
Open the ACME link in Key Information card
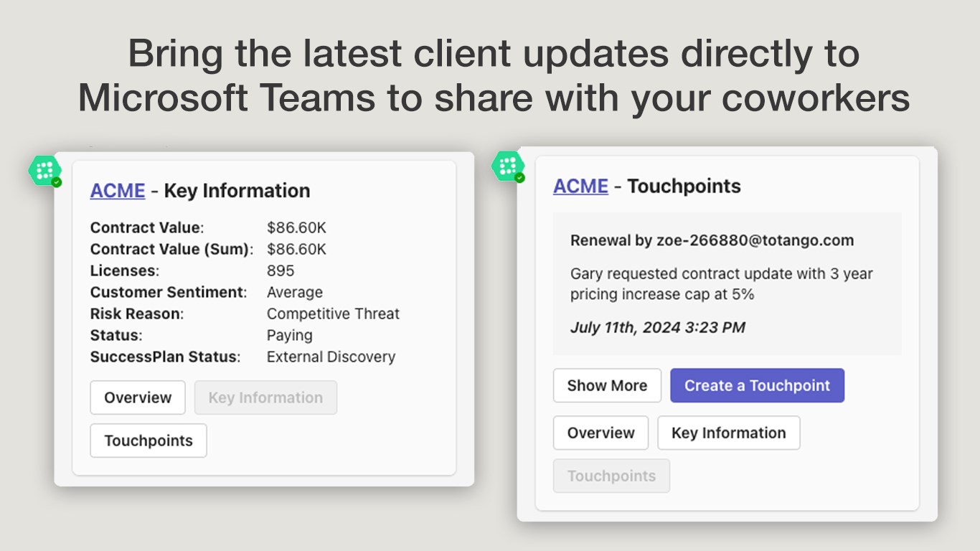click(x=117, y=191)
